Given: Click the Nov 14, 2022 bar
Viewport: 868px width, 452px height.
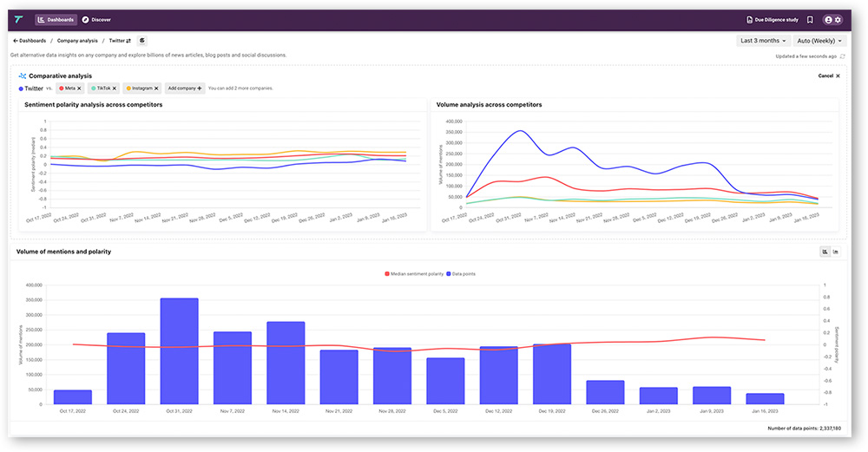Looking at the screenshot, I should click(x=286, y=363).
